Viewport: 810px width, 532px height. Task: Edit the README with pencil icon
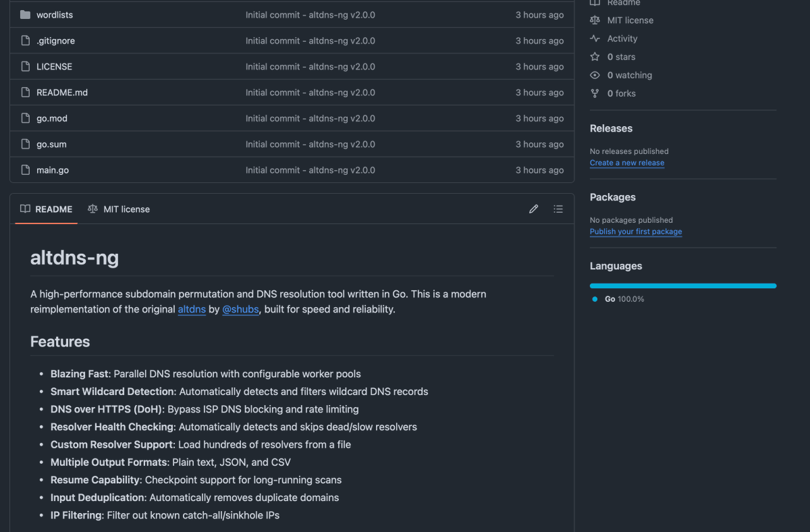coord(533,209)
